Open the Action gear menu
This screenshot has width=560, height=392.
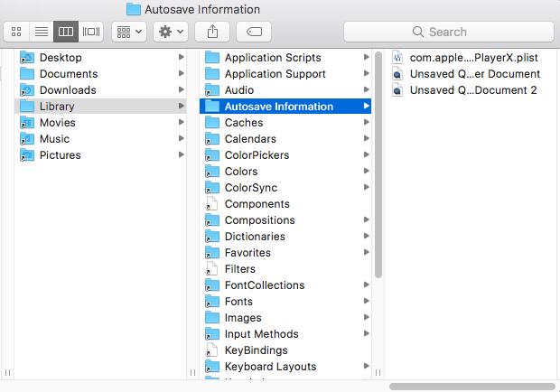coord(171,32)
